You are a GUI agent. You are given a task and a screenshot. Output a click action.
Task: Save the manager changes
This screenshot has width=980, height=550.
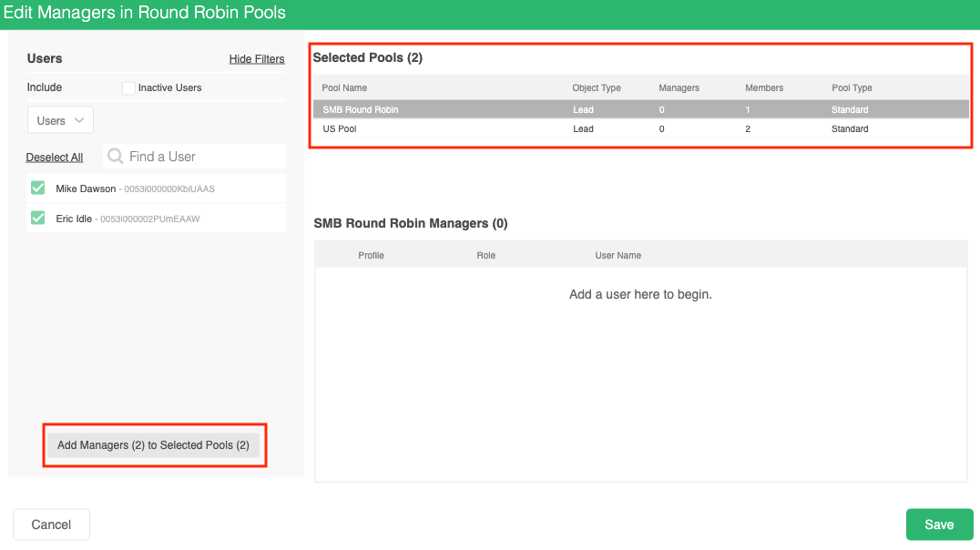click(x=939, y=525)
